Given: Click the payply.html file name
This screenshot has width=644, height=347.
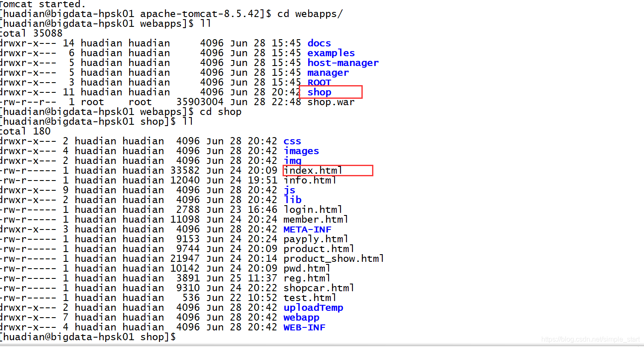Looking at the screenshot, I should (x=316, y=239).
